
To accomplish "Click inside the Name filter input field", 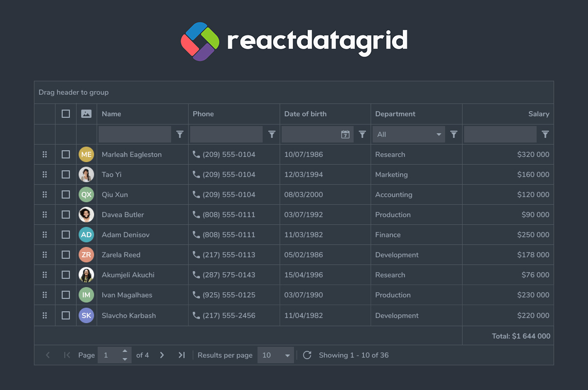I will point(134,134).
